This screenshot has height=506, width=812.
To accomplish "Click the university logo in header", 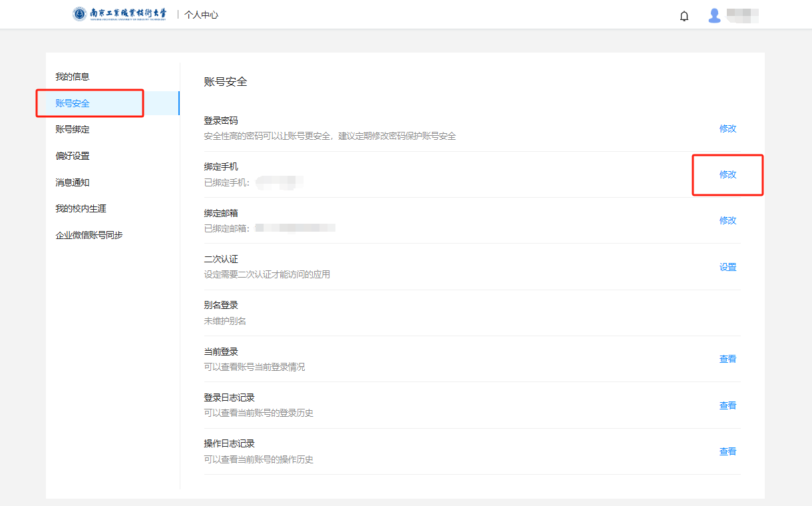I will click(120, 14).
